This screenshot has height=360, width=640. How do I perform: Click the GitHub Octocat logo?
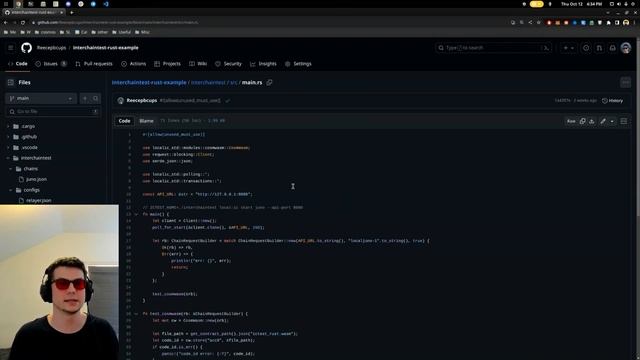[x=27, y=48]
